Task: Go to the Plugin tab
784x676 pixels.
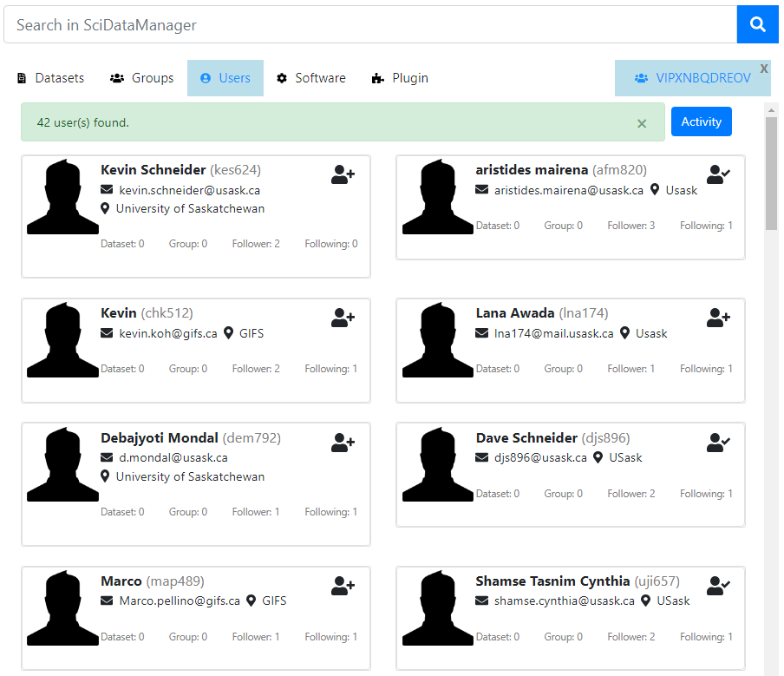Action: pyautogui.click(x=400, y=78)
